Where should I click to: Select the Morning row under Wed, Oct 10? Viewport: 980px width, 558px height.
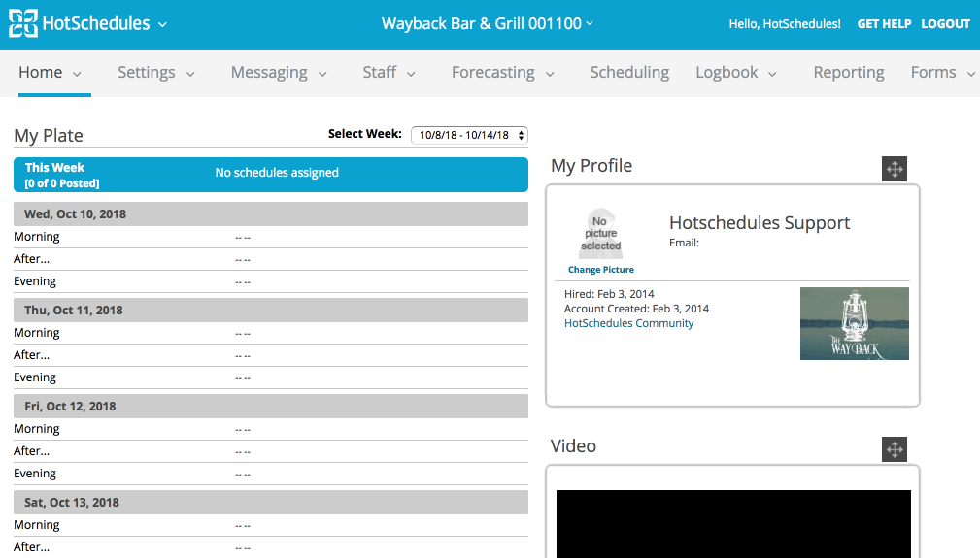pos(271,237)
